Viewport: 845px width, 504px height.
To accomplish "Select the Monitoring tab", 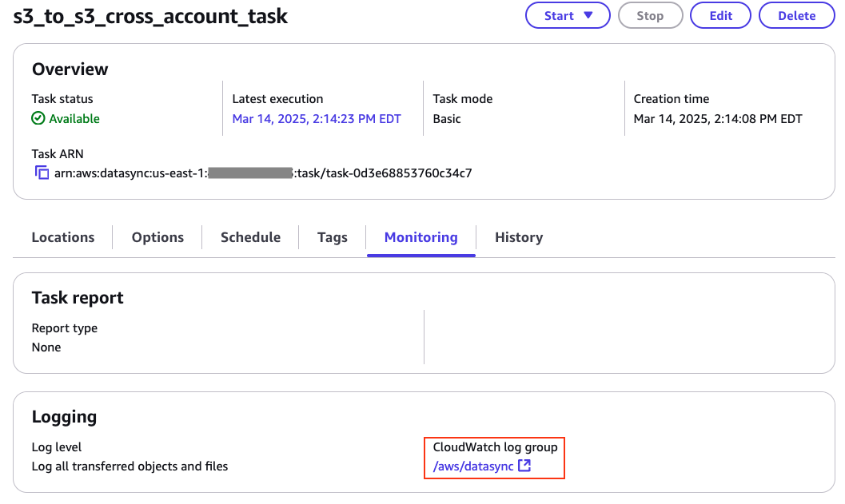I will [x=421, y=237].
